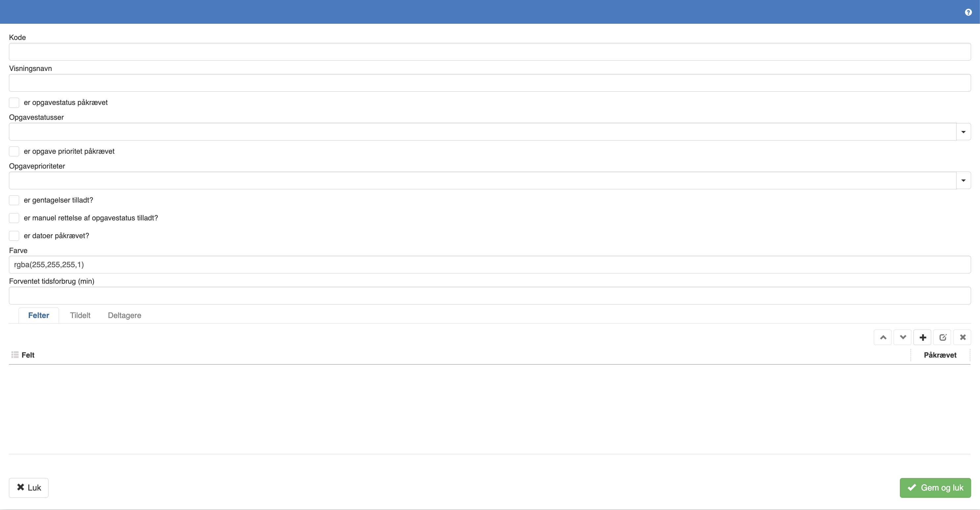
Task: Enable 'er datoer påkrævet?' checkbox
Action: tap(14, 236)
